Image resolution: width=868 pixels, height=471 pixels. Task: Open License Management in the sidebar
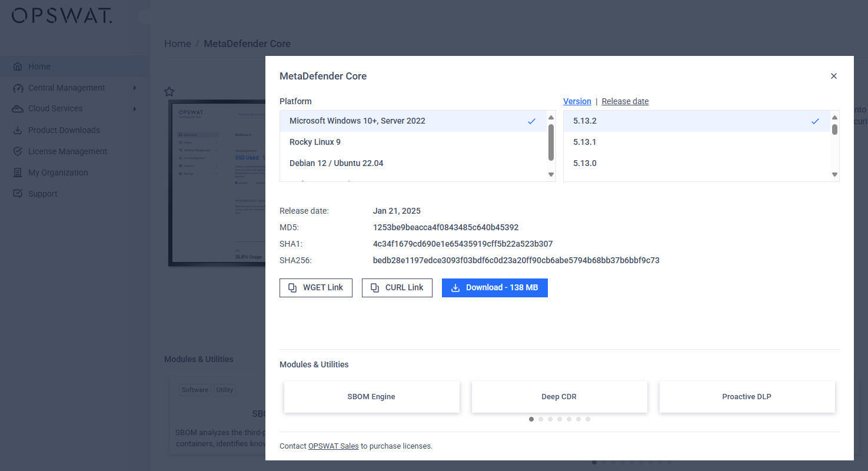pyautogui.click(x=75, y=151)
